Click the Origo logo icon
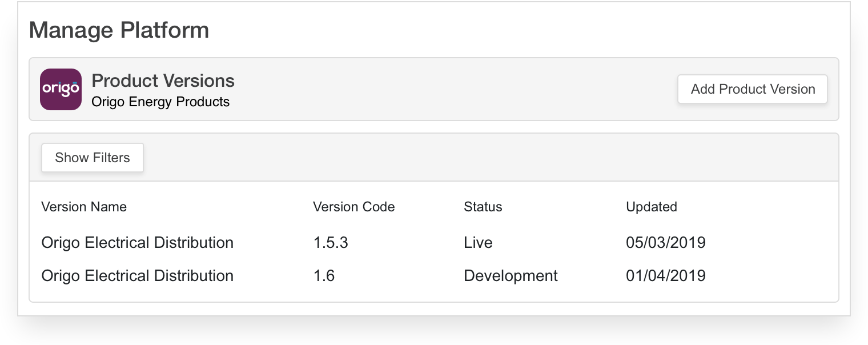Screen dimensions: 868x345 click(x=61, y=89)
